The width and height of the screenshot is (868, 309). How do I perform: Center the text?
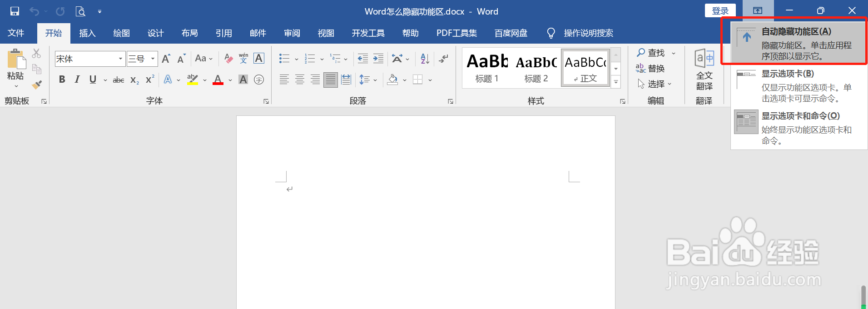[300, 80]
